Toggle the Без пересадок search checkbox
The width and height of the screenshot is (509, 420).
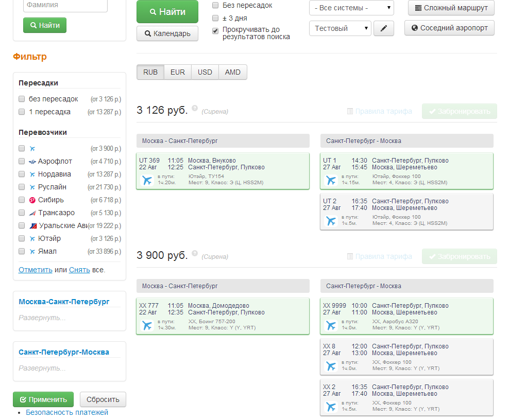[x=215, y=5]
